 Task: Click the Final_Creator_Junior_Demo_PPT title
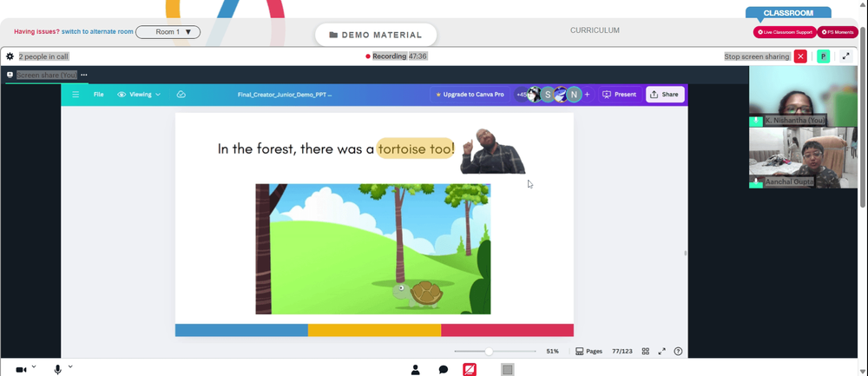(x=285, y=95)
